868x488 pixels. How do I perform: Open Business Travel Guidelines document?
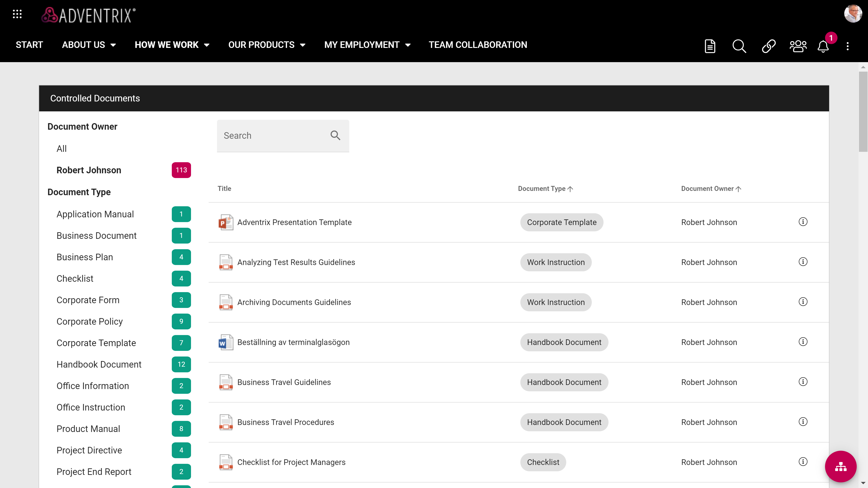284,382
